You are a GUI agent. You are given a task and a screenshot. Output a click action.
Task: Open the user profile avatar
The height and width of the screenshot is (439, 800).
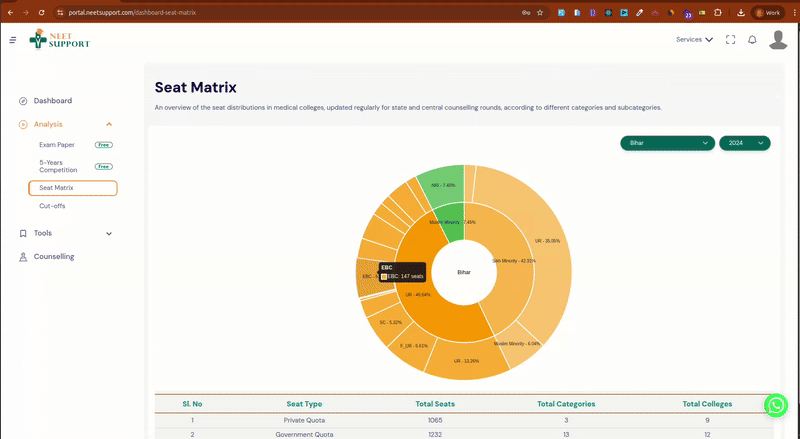click(778, 40)
